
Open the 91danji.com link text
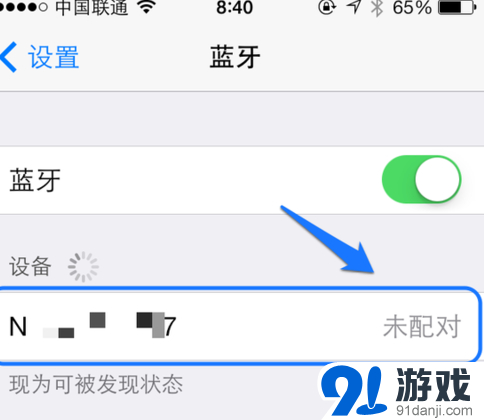434,410
